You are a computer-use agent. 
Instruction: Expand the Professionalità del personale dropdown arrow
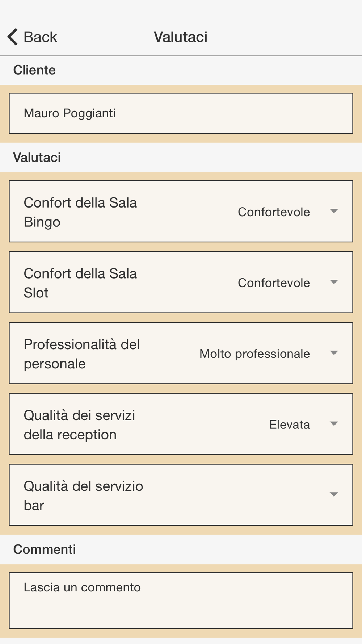pyautogui.click(x=334, y=353)
